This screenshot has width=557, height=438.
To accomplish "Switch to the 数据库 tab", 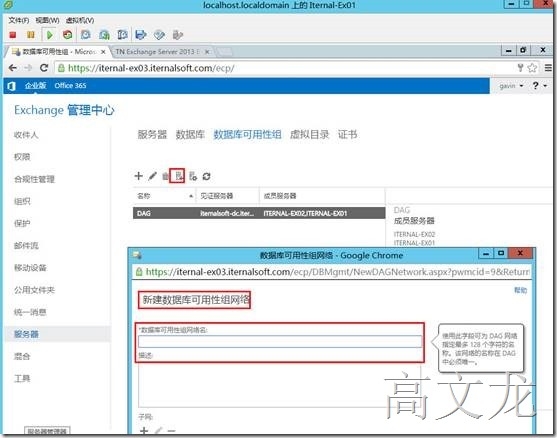I will pos(190,135).
